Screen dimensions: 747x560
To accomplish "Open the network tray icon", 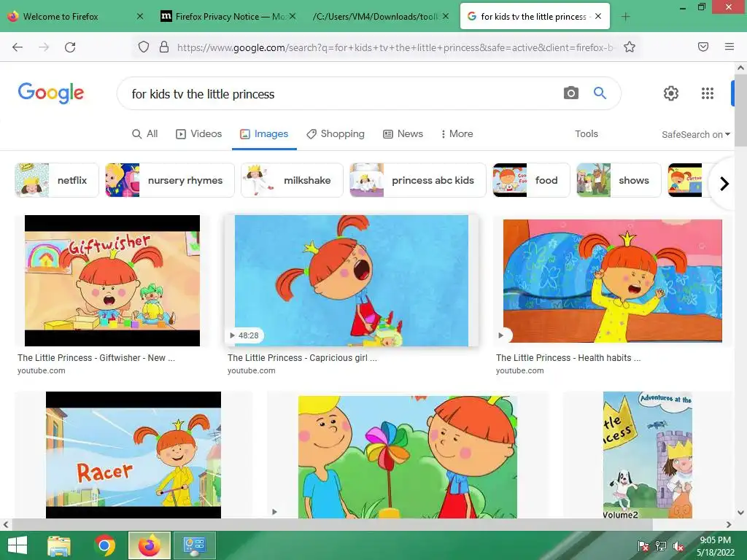I will coord(661,546).
